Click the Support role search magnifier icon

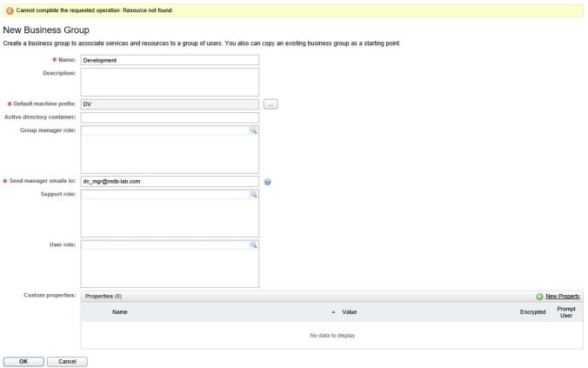tap(253, 194)
